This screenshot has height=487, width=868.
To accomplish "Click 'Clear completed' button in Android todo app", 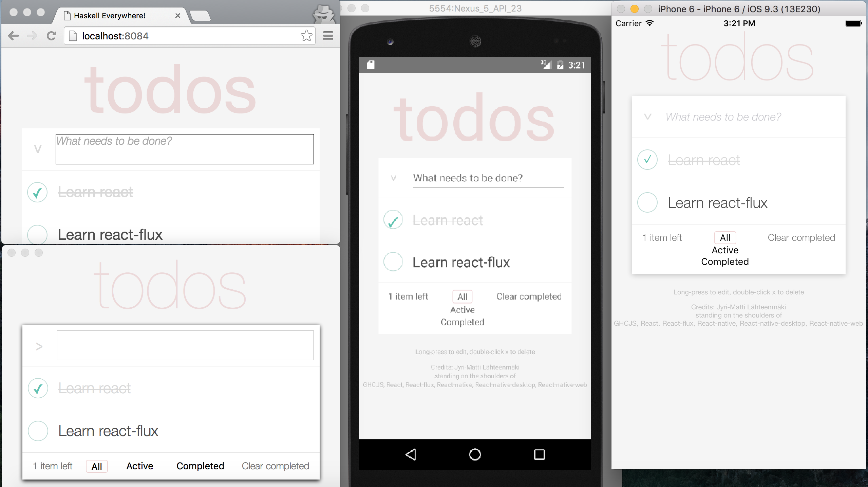I will pos(529,296).
